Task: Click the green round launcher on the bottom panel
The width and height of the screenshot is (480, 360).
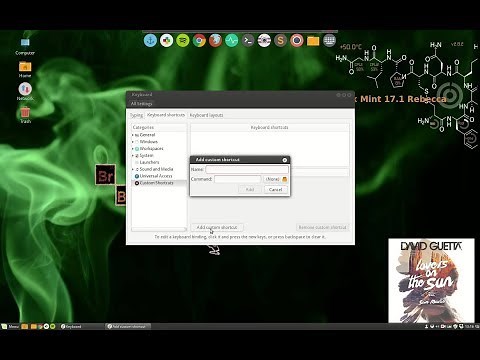Action: (53, 326)
